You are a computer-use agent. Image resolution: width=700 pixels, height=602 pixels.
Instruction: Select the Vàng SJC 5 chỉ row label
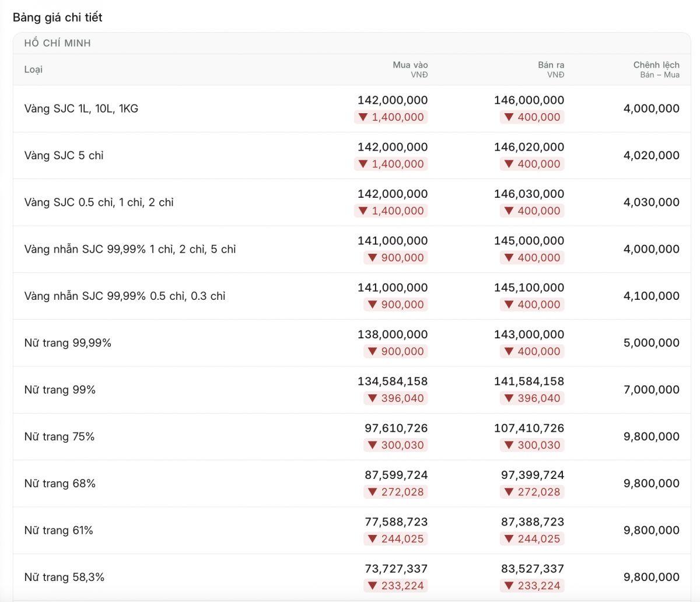(x=64, y=155)
